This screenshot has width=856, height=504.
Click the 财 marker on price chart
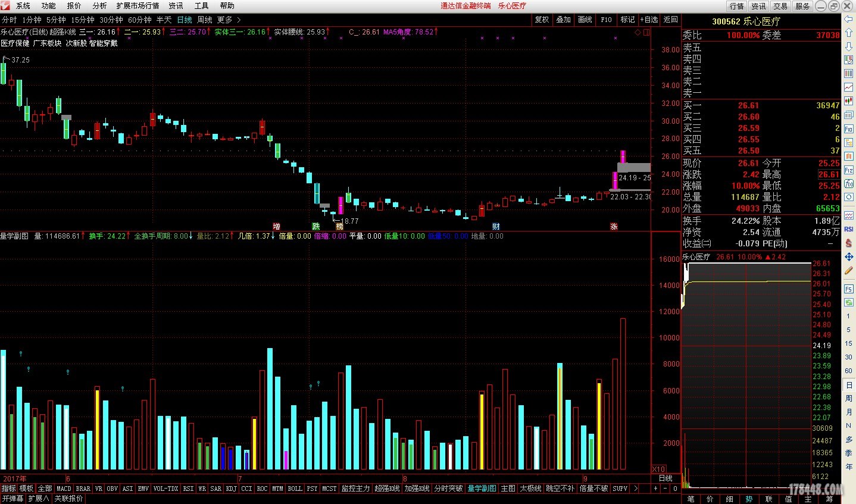496,227
